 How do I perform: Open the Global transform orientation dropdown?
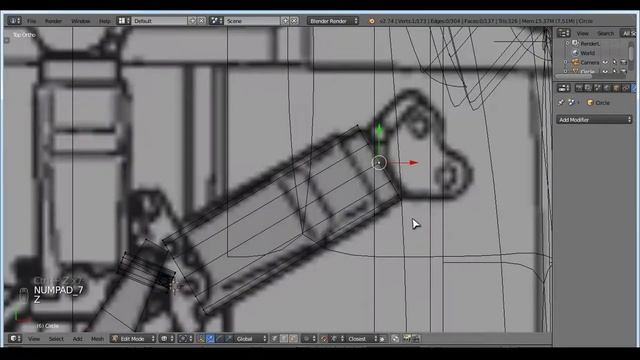[251, 339]
